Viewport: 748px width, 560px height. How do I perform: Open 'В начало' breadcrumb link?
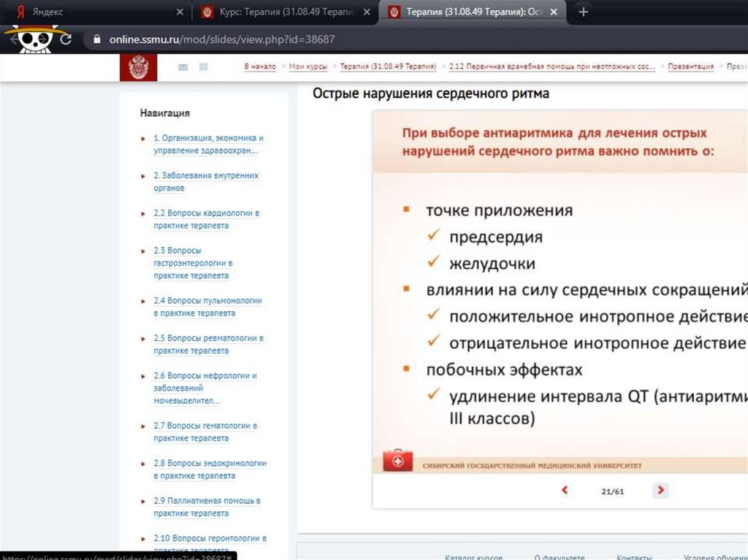(x=260, y=66)
